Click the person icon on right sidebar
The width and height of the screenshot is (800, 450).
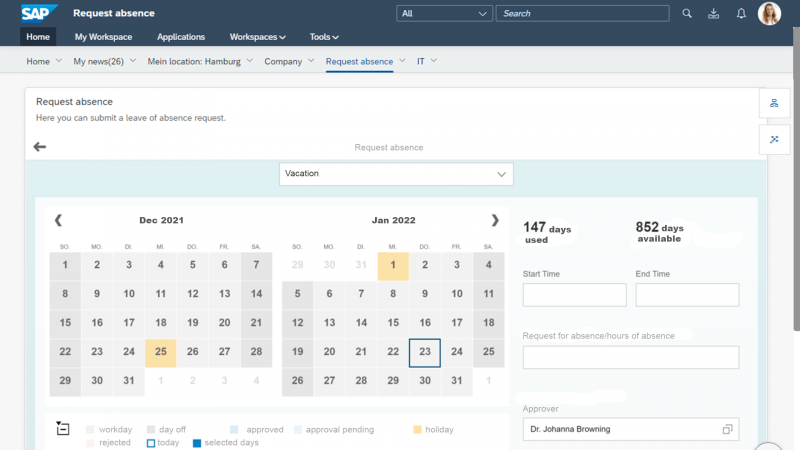pos(774,103)
